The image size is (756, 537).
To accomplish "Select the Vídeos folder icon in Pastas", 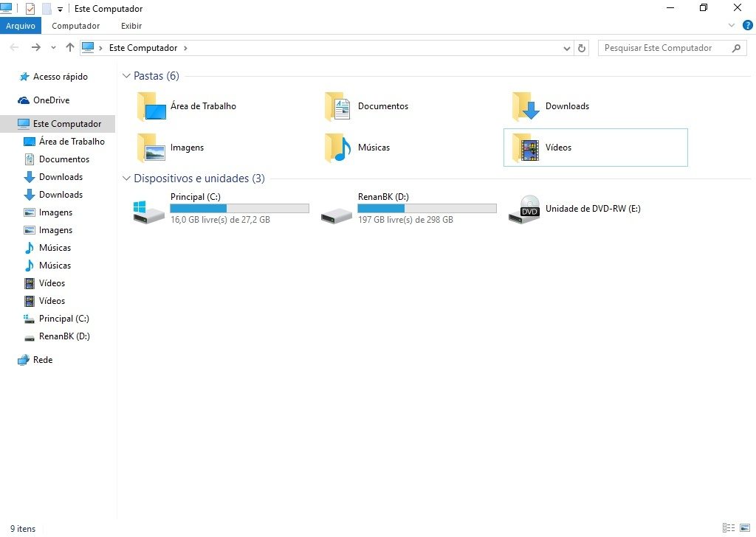I will (526, 148).
